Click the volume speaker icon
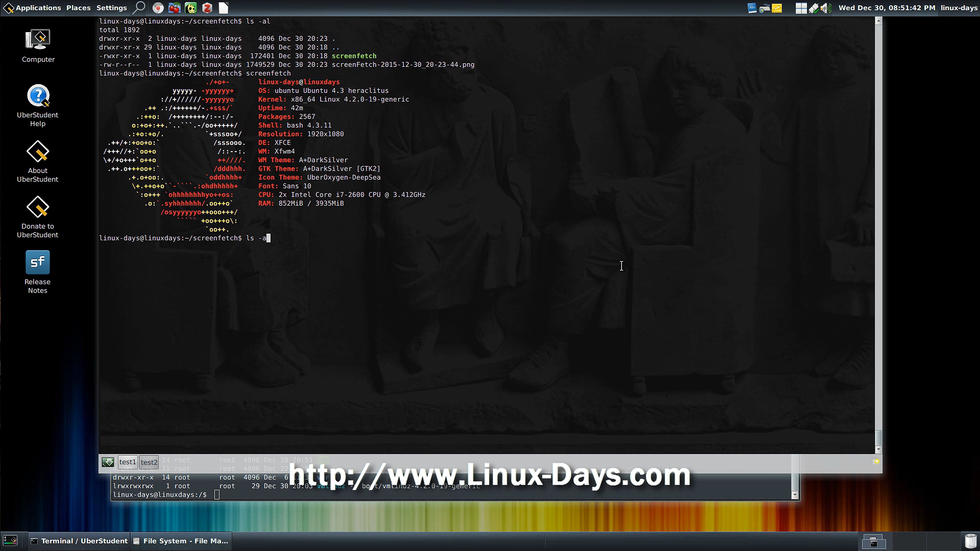The height and width of the screenshot is (551, 980). pos(826,8)
